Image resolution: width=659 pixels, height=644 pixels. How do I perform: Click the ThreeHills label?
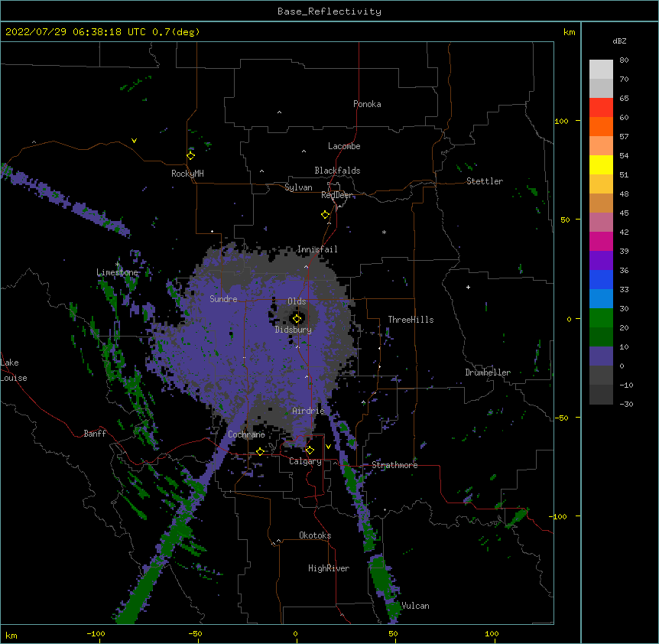[411, 320]
